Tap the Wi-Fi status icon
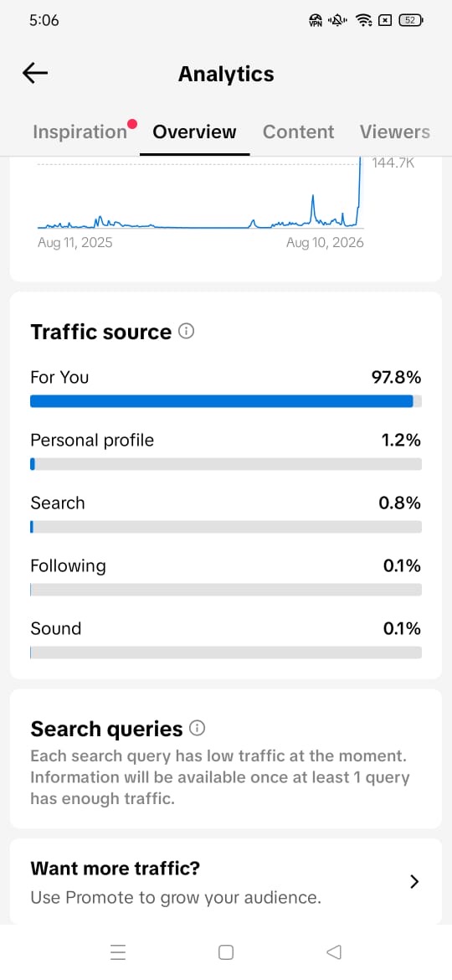452x980 pixels. coord(363,21)
